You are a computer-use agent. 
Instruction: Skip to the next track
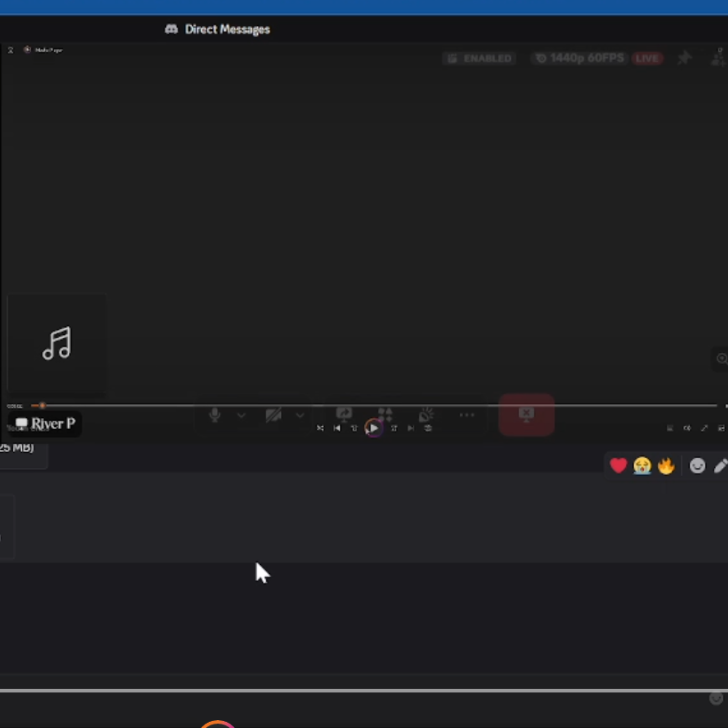[x=411, y=428]
